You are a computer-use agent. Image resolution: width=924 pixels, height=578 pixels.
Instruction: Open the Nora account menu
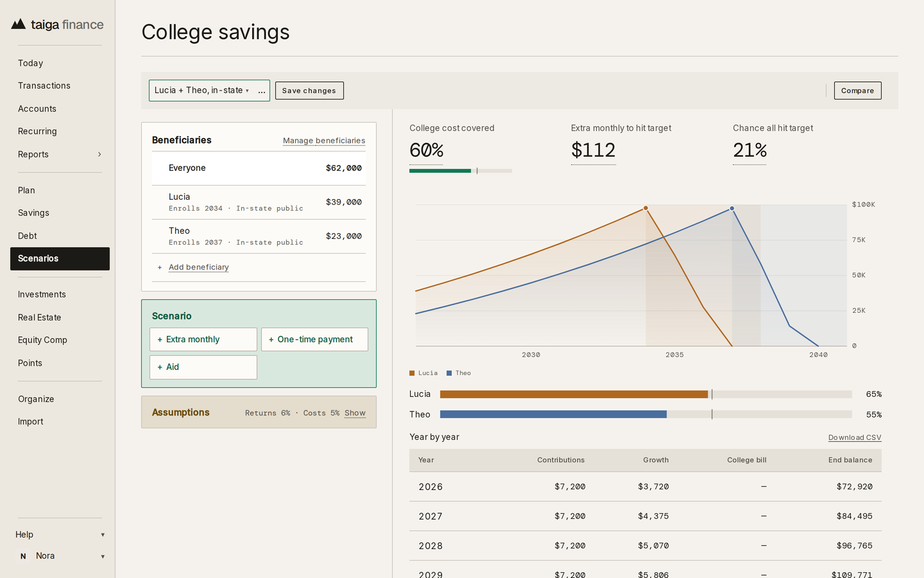pos(60,556)
